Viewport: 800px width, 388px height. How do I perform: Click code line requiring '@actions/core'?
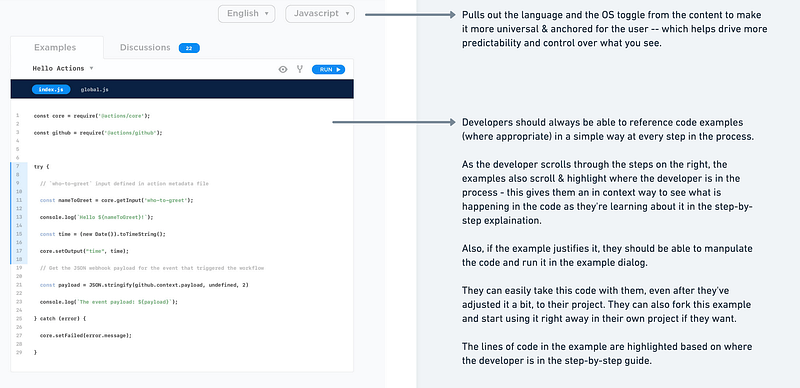(92, 116)
